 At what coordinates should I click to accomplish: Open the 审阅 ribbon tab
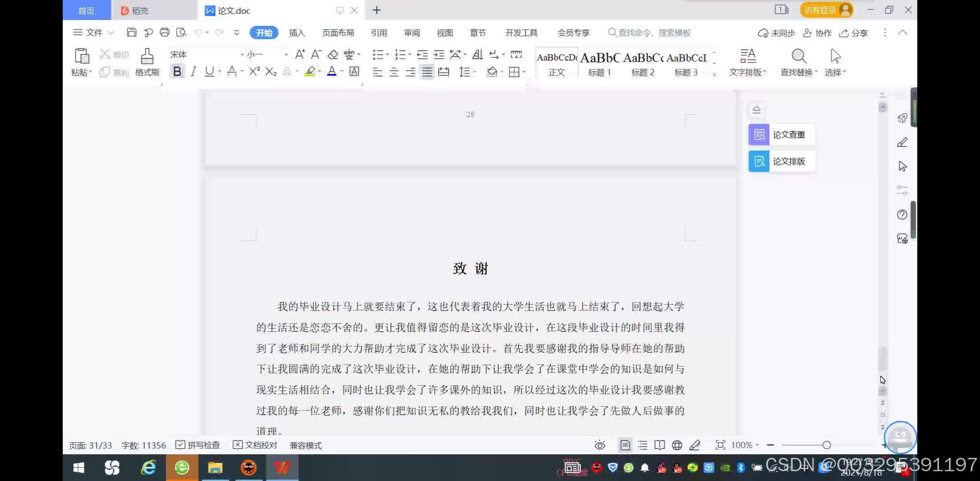pos(412,33)
